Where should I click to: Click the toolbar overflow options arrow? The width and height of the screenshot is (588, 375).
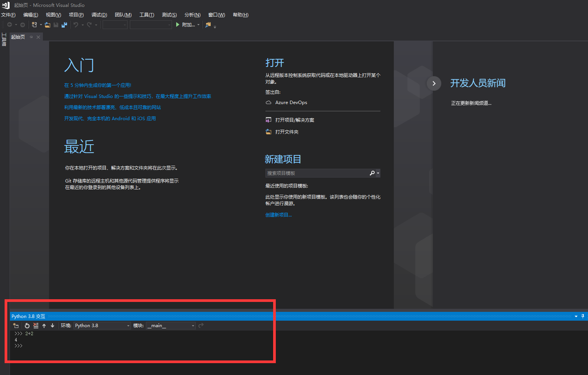215,26
